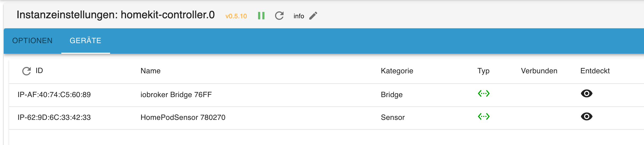This screenshot has width=644, height=145.
Task: Pause the homekit-controller.0 instance
Action: [x=261, y=16]
